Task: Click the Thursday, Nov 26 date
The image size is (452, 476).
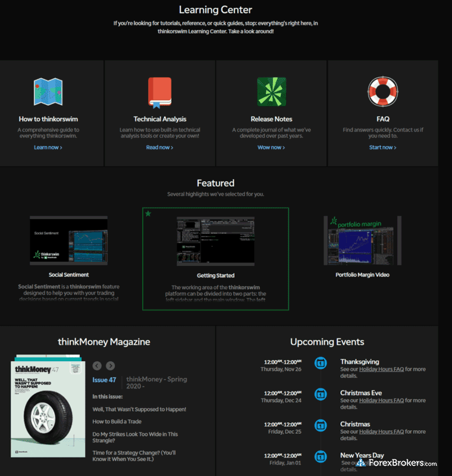Action: tap(281, 369)
